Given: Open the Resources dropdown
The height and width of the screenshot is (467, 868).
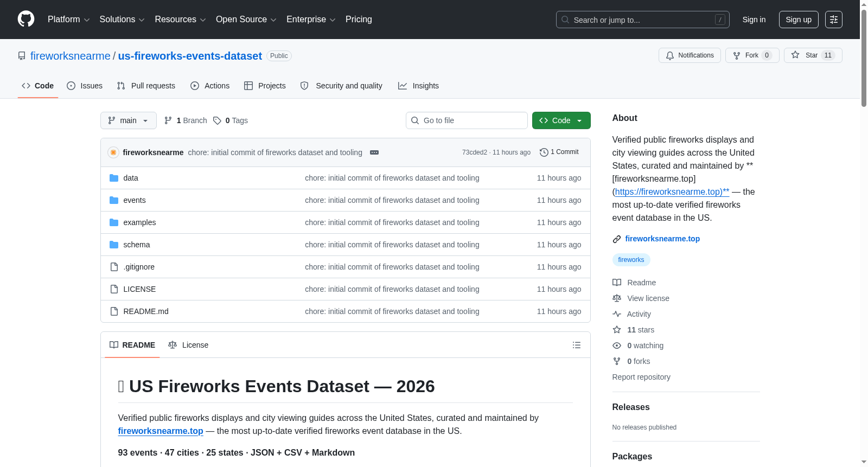Looking at the screenshot, I should point(180,20).
